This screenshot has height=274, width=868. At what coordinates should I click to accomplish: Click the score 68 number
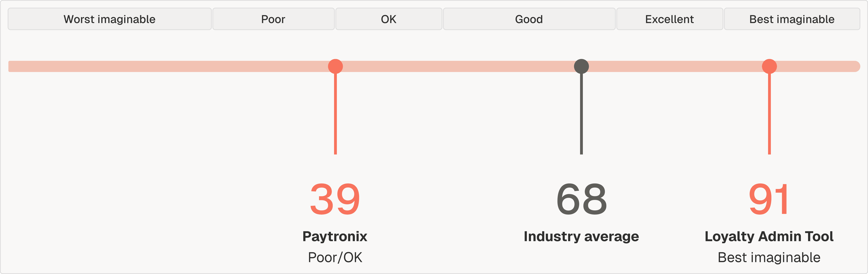582,199
